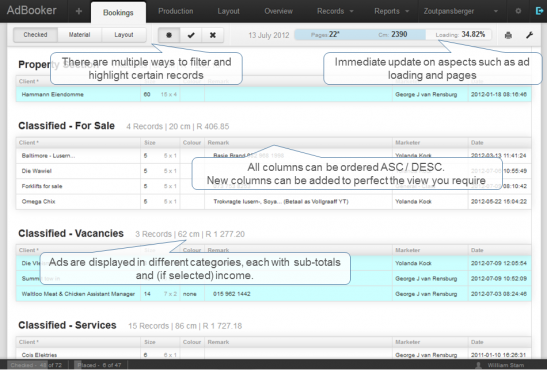
Task: Select the Die Wawiel client row
Action: tap(274, 171)
